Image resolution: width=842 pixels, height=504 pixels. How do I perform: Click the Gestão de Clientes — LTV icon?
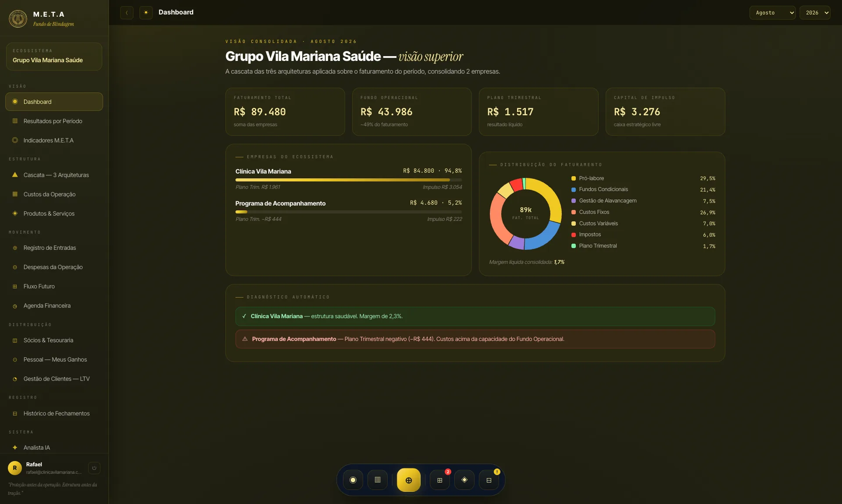[15, 379]
